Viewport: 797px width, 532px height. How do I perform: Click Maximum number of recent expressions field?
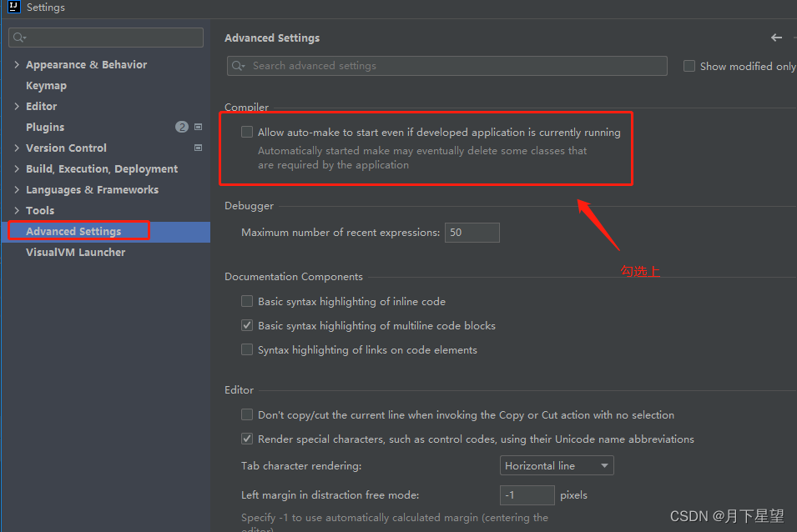coord(472,233)
